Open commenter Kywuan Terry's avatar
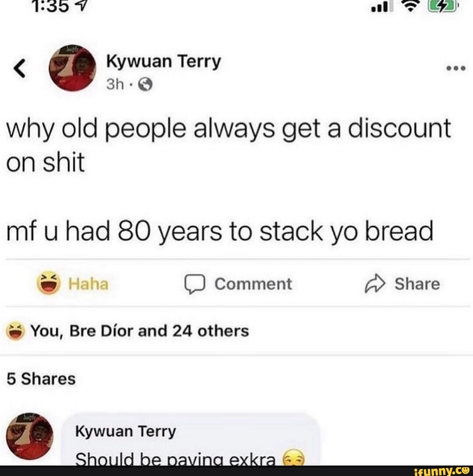 (29, 436)
